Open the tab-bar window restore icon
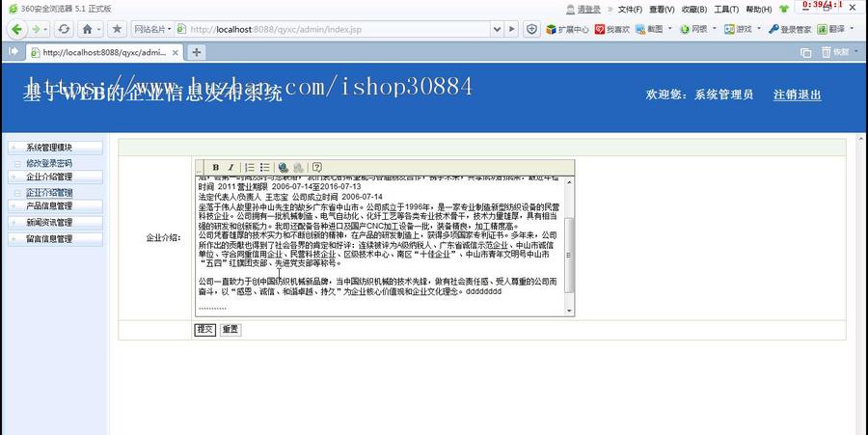The image size is (868, 435). [806, 53]
